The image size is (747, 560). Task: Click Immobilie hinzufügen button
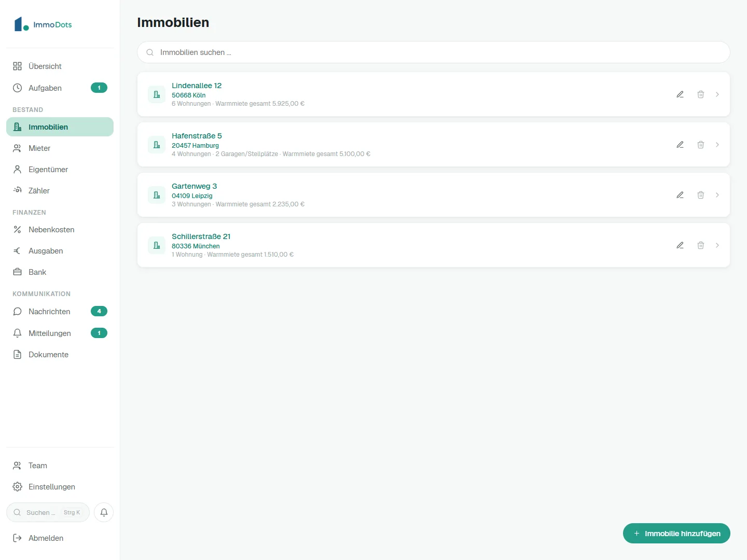coord(676,534)
